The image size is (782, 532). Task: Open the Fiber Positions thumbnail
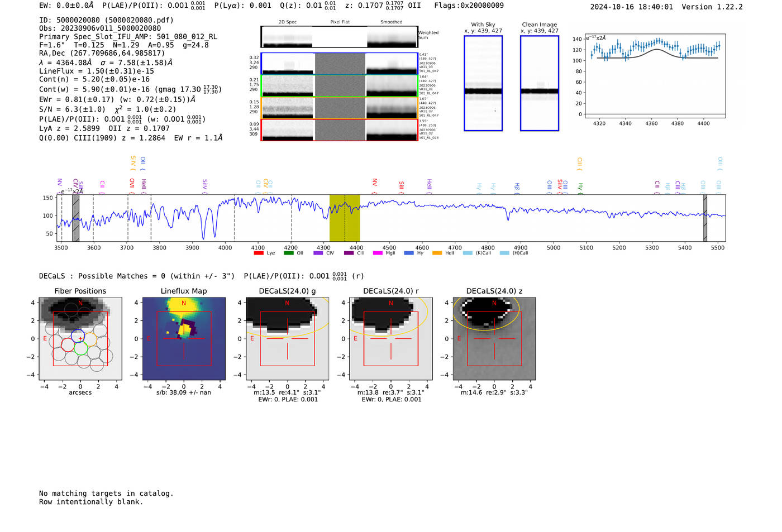point(80,339)
